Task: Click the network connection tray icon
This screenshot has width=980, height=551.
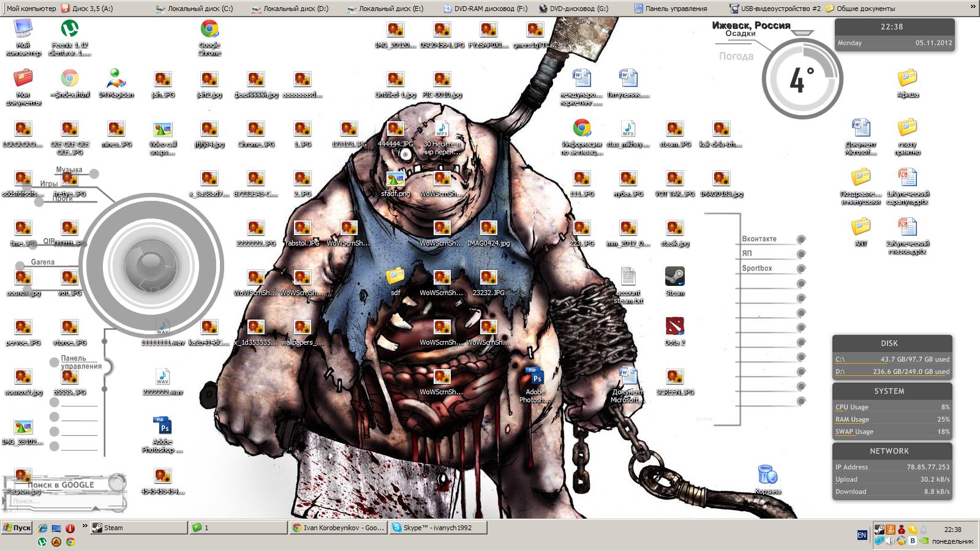Action: (880, 541)
